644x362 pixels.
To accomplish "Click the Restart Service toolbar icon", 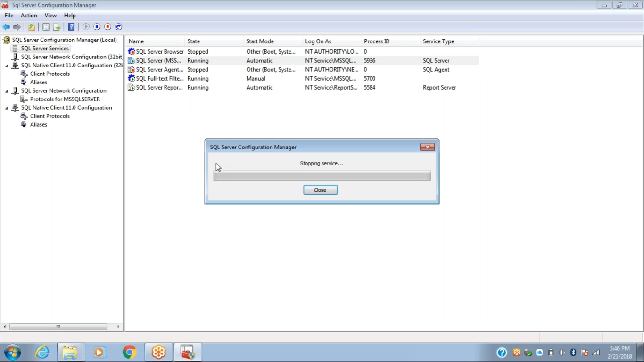I will pyautogui.click(x=119, y=27).
